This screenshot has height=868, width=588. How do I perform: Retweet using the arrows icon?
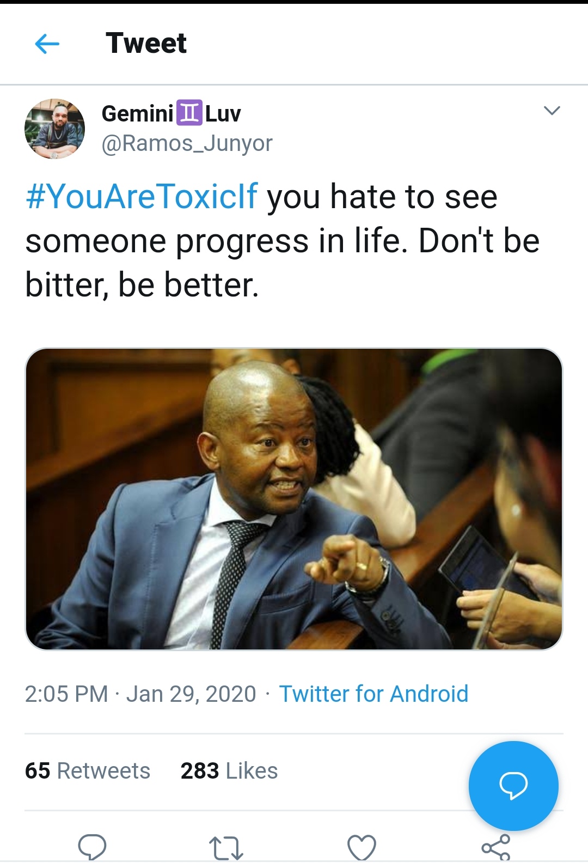226,848
